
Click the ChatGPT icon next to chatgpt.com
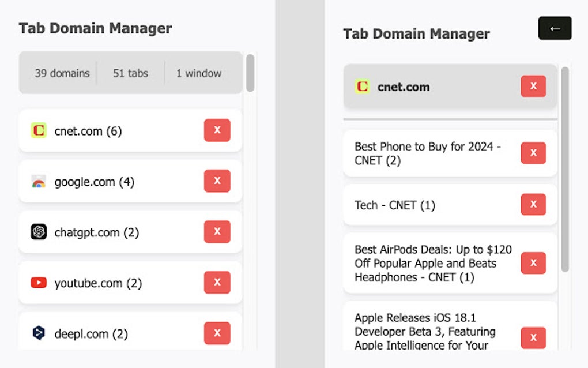(x=38, y=232)
